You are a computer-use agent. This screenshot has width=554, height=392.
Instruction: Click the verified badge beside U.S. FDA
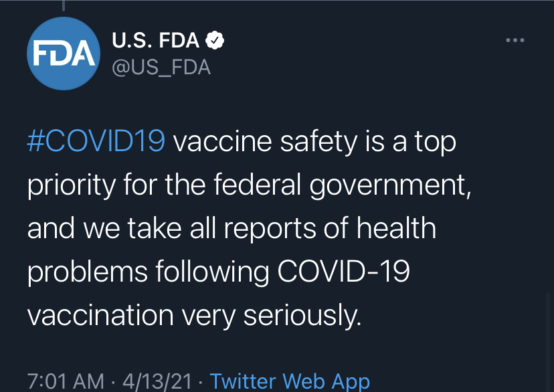tap(214, 41)
